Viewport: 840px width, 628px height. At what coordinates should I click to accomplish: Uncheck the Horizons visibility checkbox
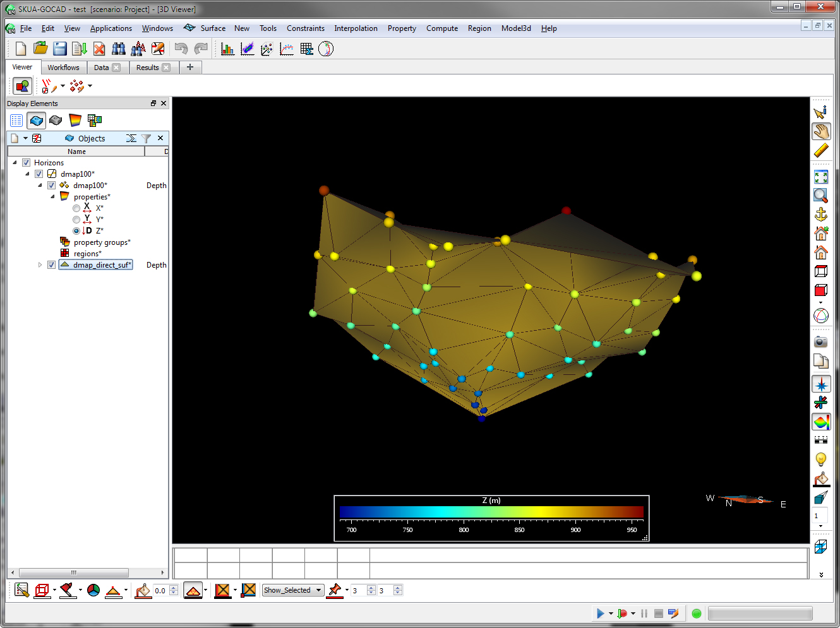[x=26, y=162]
